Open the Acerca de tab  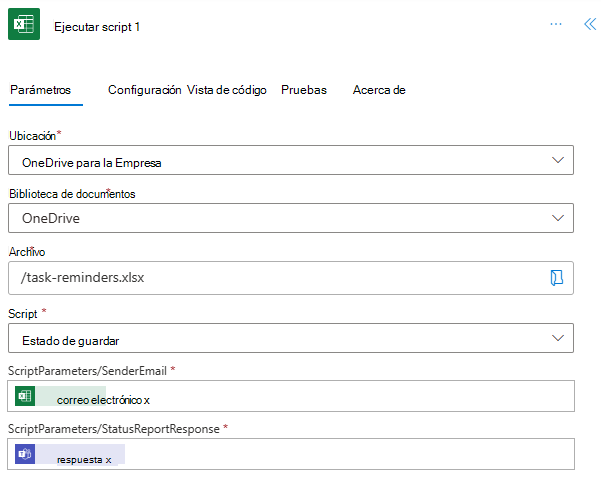click(x=378, y=90)
